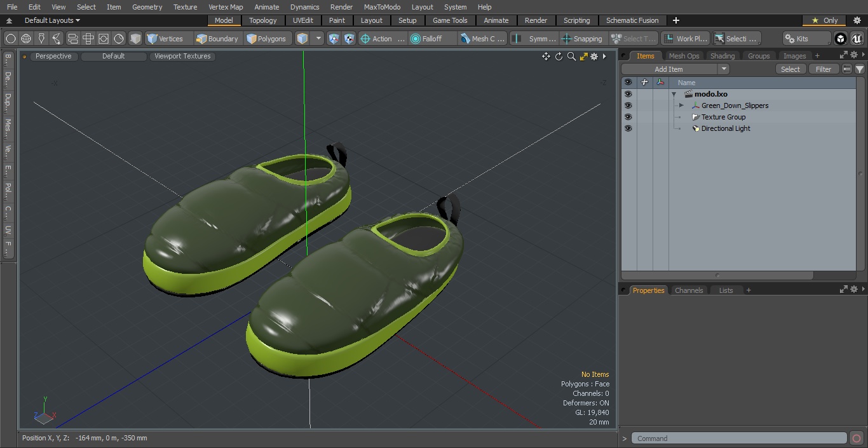
Task: Click the Filter button in Items panel
Action: (824, 69)
